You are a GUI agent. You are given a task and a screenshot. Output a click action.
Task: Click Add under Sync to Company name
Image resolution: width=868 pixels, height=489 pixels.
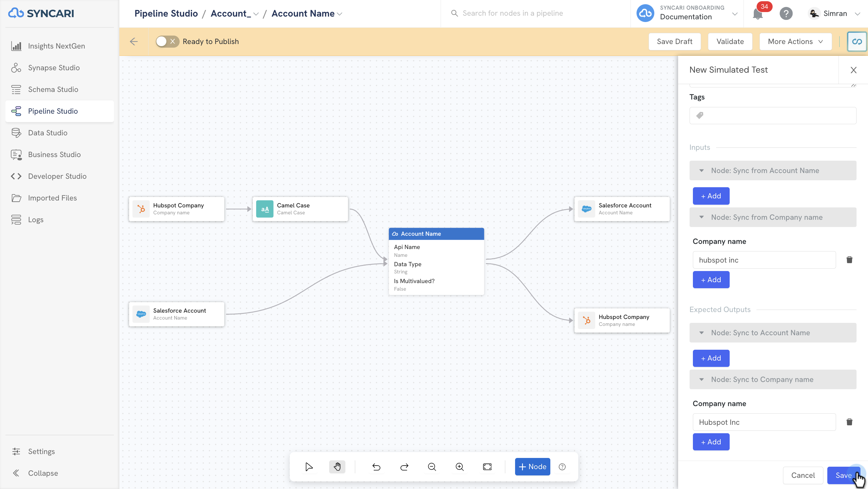[711, 442]
